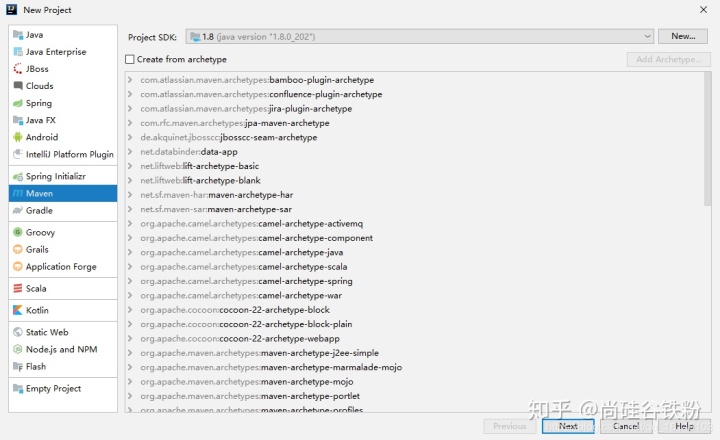This screenshot has width=720, height=440.
Task: Select maven-archetype-j2ee-simple row
Action: [x=415, y=353]
